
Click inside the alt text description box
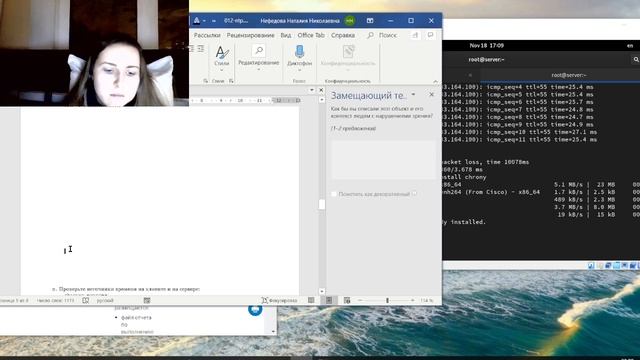click(383, 160)
